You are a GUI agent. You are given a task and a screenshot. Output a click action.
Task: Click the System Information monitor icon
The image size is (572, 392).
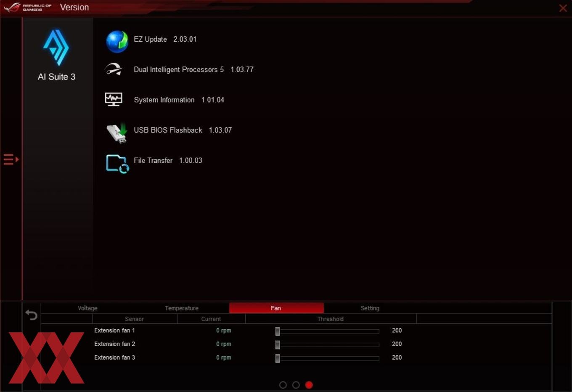pos(114,100)
